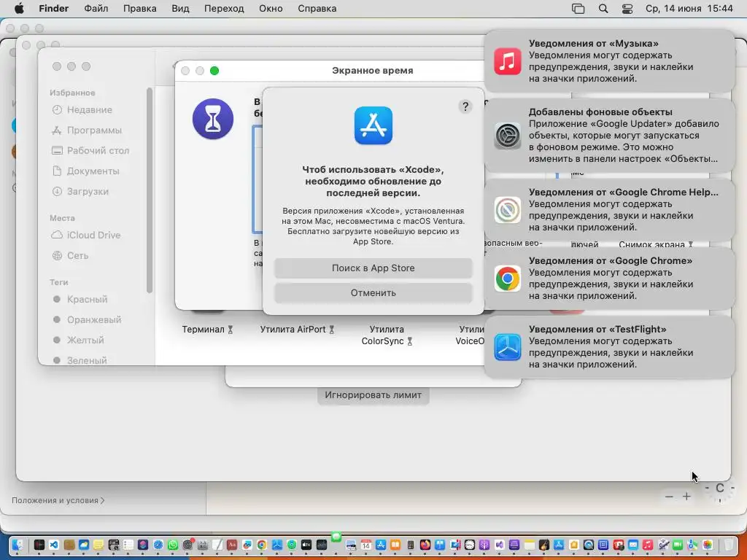
Task: Click Игнорировать лимит button
Action: (373, 395)
